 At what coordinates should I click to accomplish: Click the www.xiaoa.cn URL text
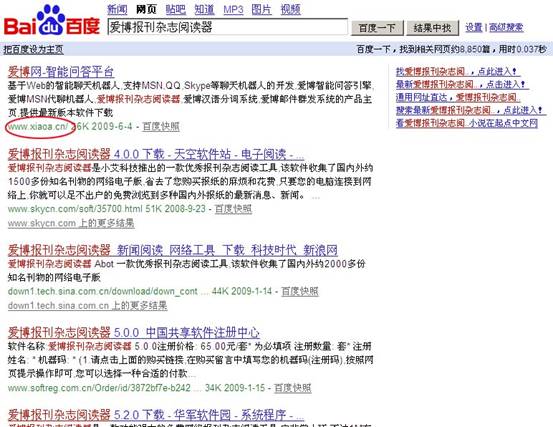click(38, 126)
